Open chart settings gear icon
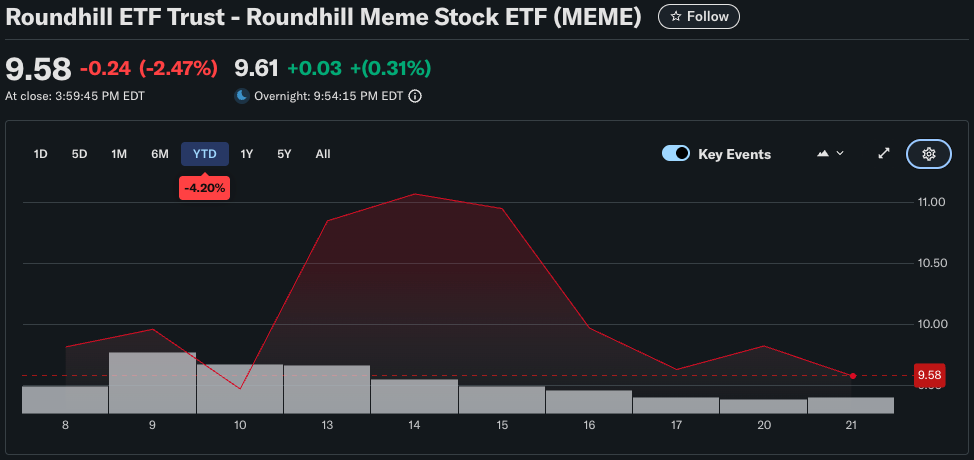Viewport: 974px width, 460px height. (929, 154)
